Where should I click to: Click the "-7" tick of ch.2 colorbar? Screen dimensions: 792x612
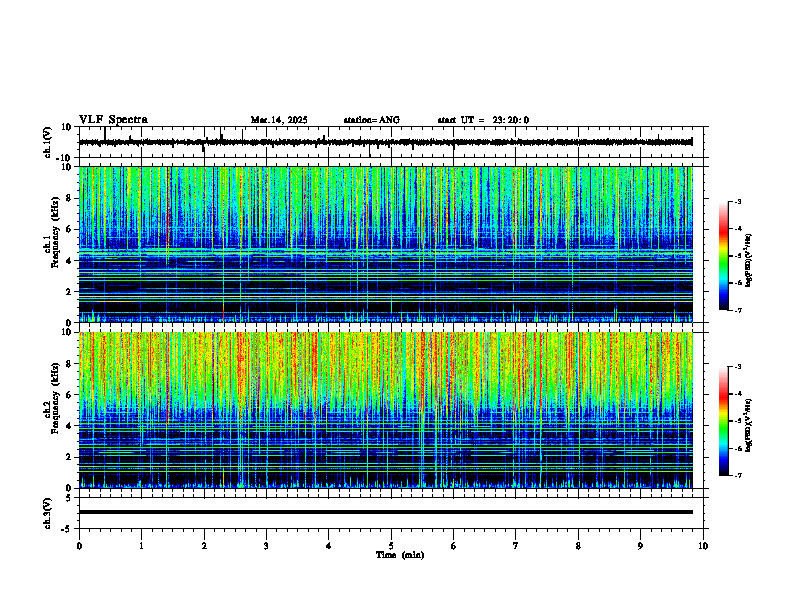[x=738, y=475]
